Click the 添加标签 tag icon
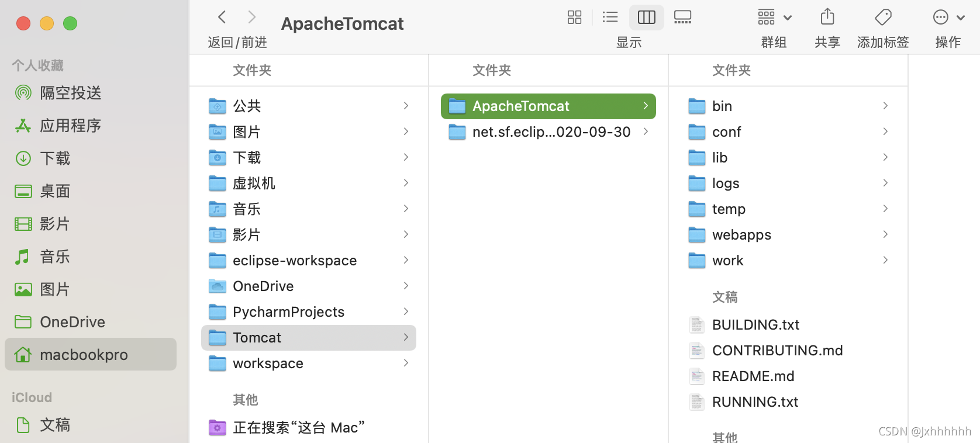 coord(883,17)
